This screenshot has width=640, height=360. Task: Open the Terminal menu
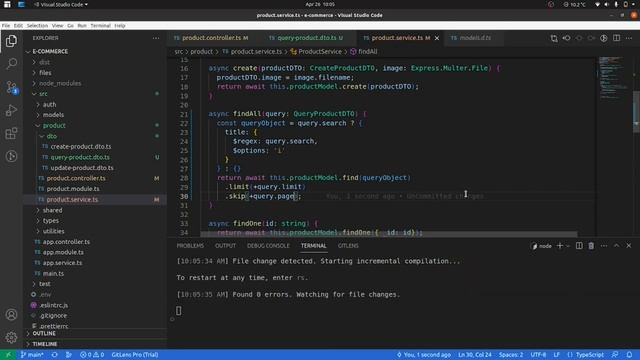pyautogui.click(x=100, y=25)
